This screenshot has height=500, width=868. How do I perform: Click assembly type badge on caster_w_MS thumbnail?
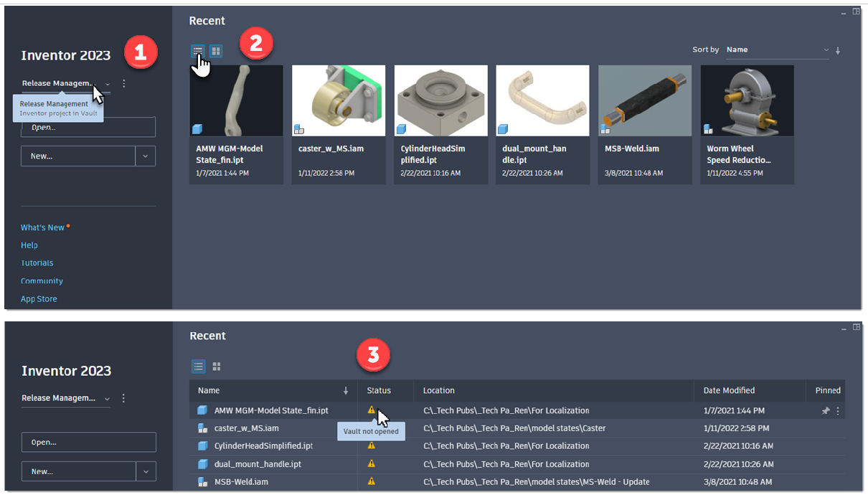point(299,129)
